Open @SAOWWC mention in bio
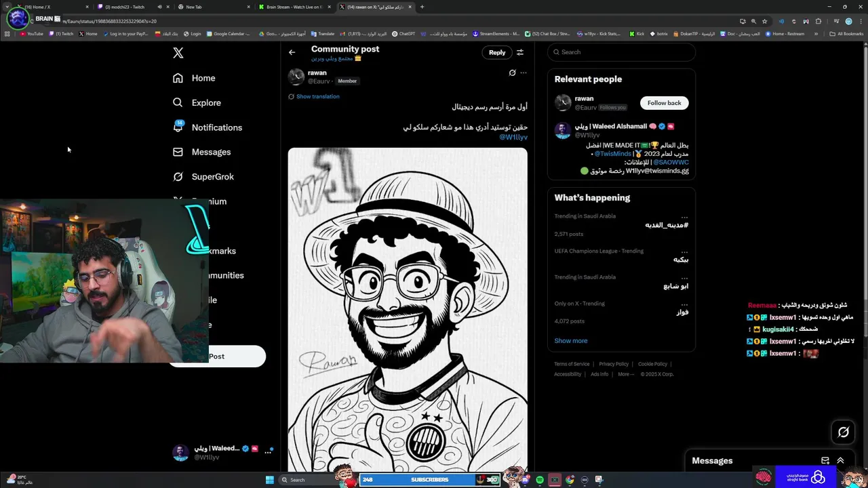This screenshot has height=488, width=868. [x=671, y=163]
